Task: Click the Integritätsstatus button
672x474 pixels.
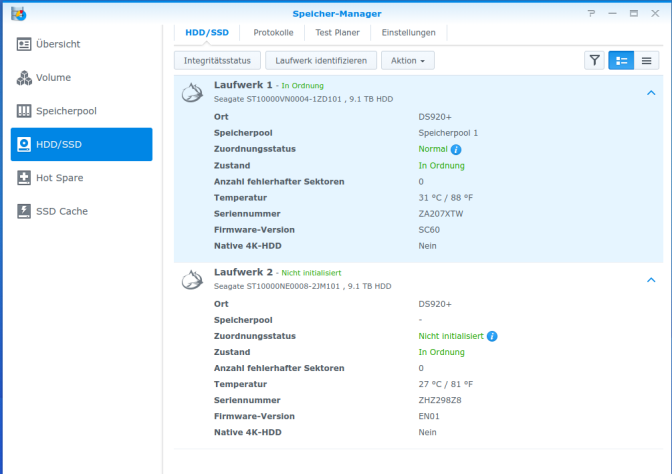Action: pos(217,60)
